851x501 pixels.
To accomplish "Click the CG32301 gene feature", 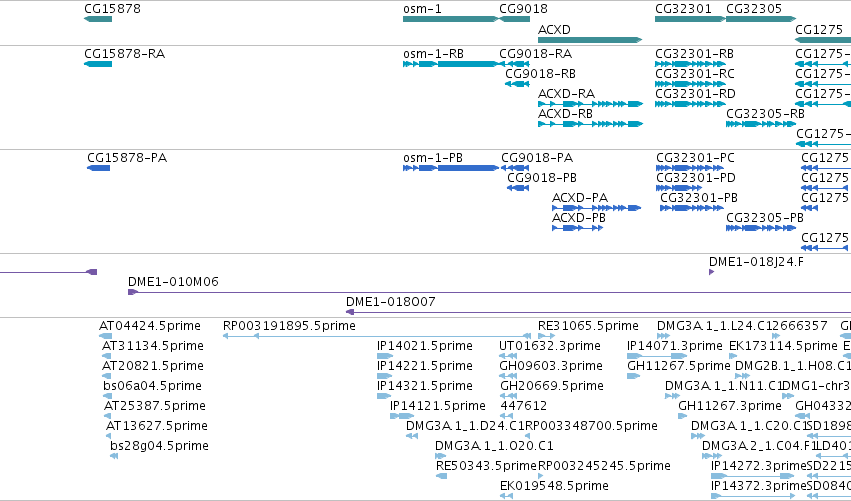I will click(x=690, y=19).
